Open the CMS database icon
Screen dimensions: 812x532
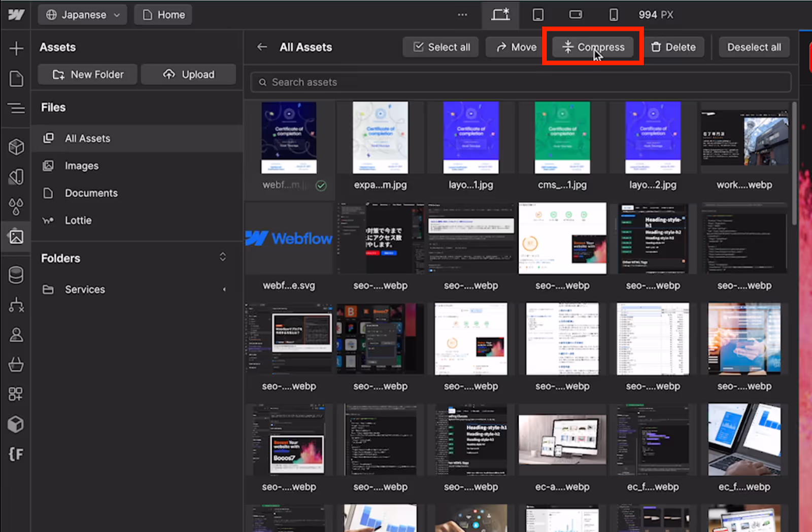[x=16, y=275]
